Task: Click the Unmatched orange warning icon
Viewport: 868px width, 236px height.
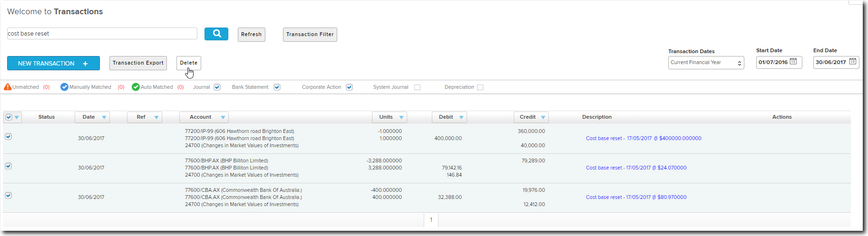Action: (8, 87)
